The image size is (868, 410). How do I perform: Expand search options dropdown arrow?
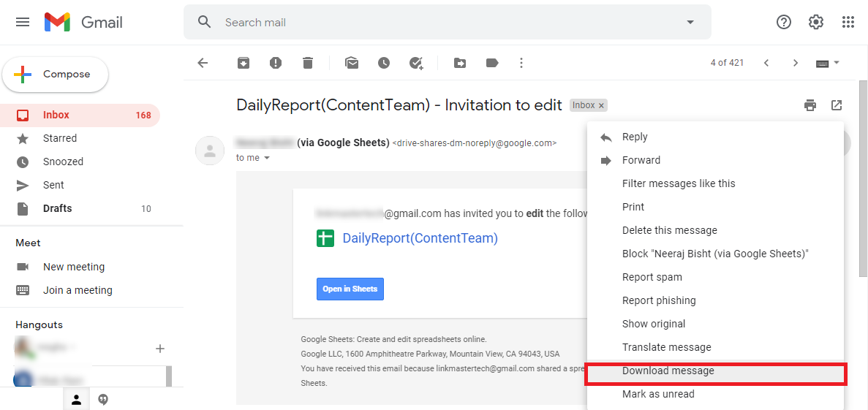click(690, 22)
